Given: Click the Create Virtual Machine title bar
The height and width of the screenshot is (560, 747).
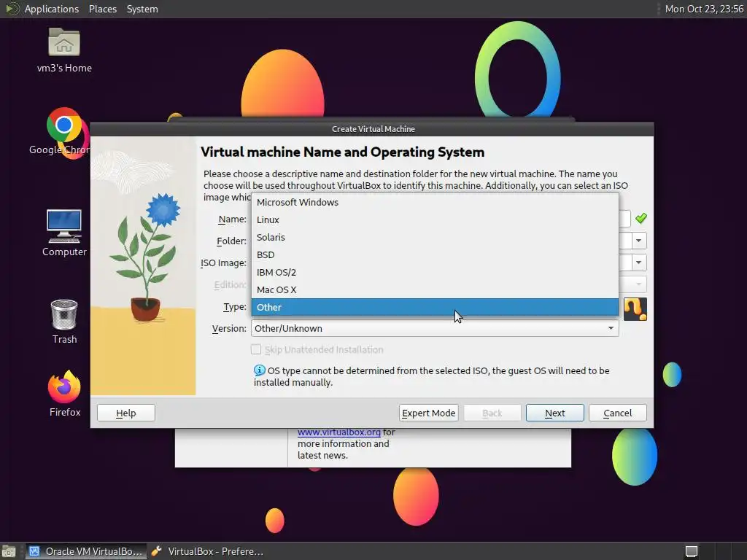Looking at the screenshot, I should pos(372,129).
